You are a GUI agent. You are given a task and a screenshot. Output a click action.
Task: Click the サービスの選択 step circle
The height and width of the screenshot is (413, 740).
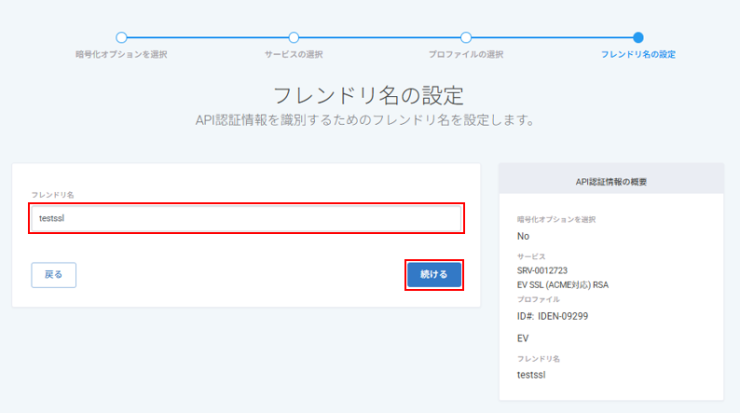point(294,37)
